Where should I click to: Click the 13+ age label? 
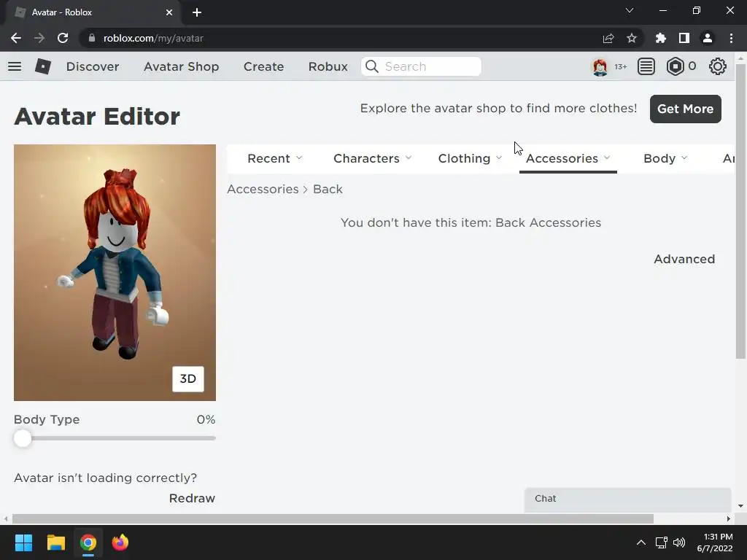pyautogui.click(x=620, y=66)
